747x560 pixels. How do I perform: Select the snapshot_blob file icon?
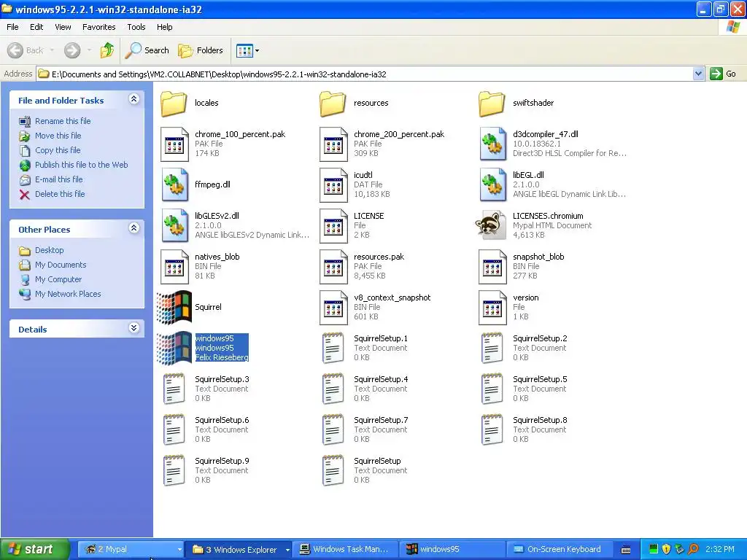click(x=492, y=267)
